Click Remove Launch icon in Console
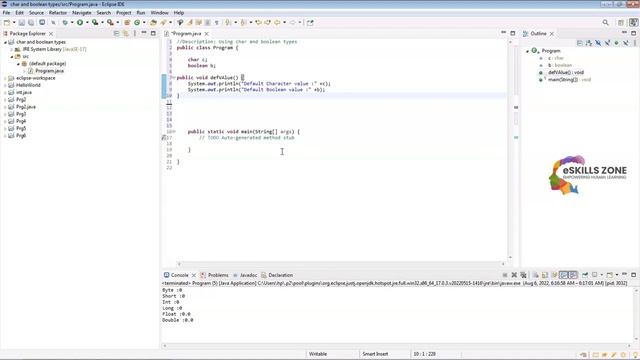Image resolution: width=640 pixels, height=360 pixels. pyautogui.click(x=514, y=275)
